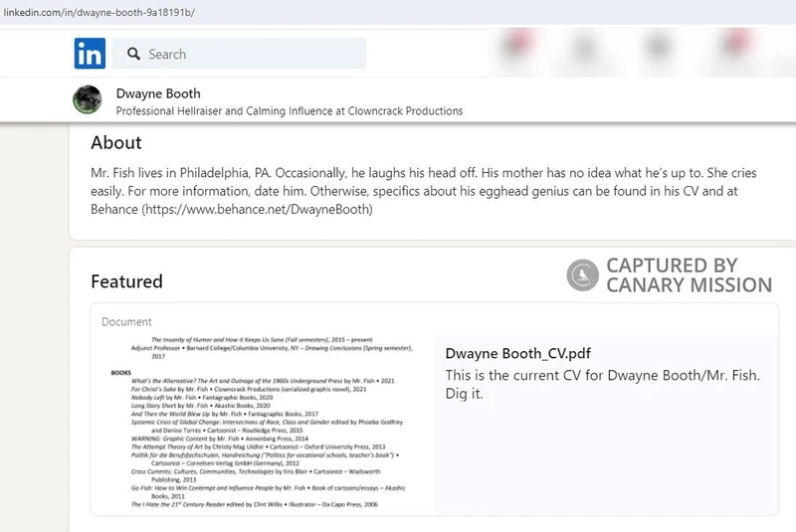Click the 'WARNING: Graphic Content' line
Viewport: 796px width, 532px height.
point(220,439)
